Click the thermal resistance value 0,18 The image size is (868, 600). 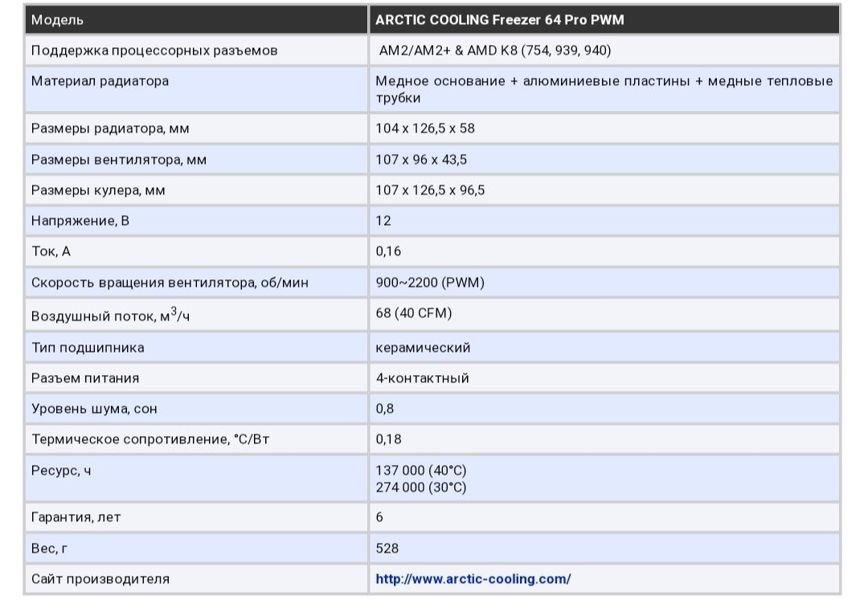click(388, 439)
